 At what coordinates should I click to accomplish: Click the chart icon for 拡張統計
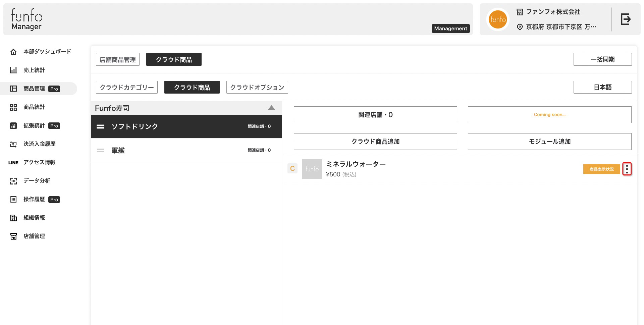coord(13,125)
